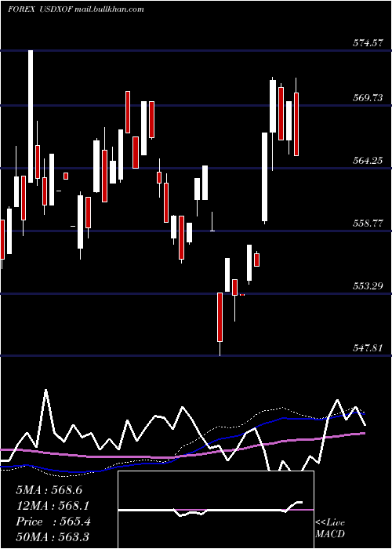Click the 553.29 price level label
392x549 pixels.
click(368, 286)
